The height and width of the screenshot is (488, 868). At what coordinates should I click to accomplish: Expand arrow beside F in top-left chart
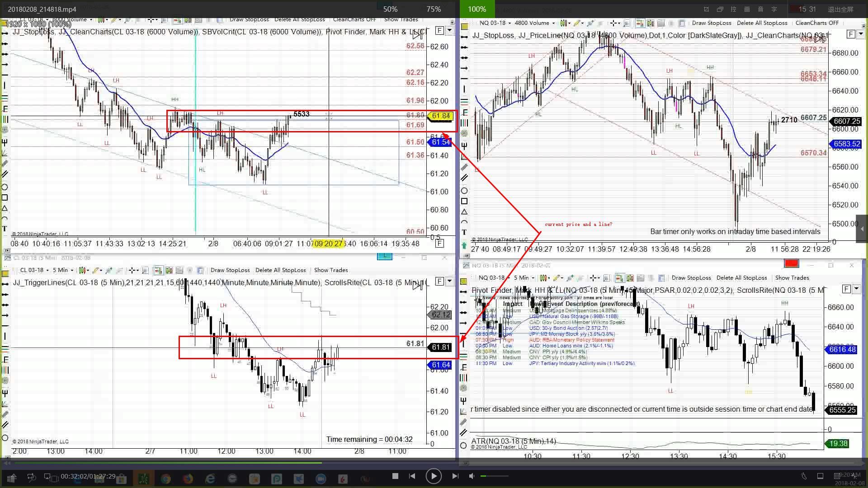tap(449, 31)
